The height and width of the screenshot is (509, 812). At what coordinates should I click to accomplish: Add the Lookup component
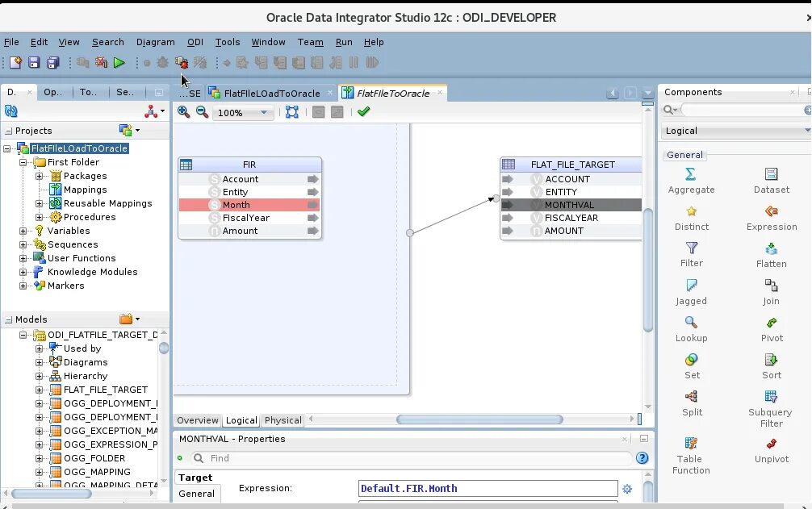[x=691, y=328]
